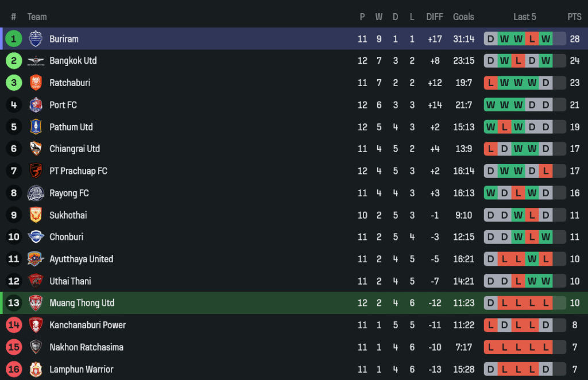Open the Port FC club logo
Viewport: 588px width, 380px height.
coord(36,105)
